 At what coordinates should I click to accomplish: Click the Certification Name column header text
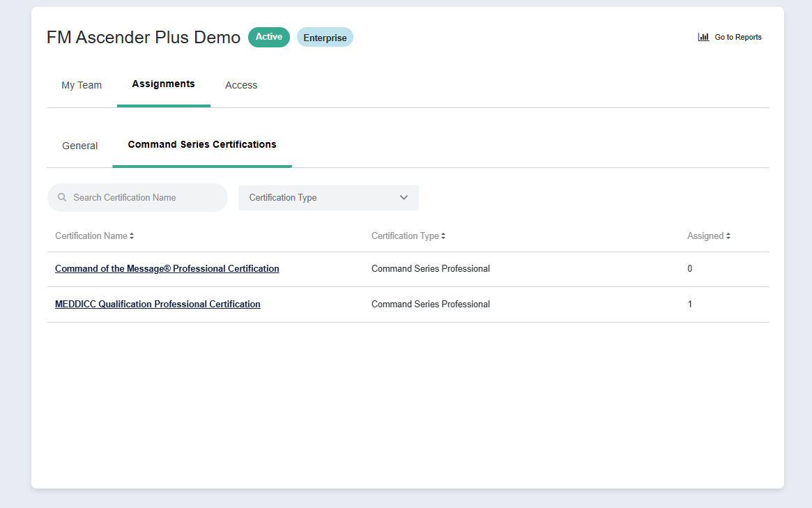click(91, 236)
